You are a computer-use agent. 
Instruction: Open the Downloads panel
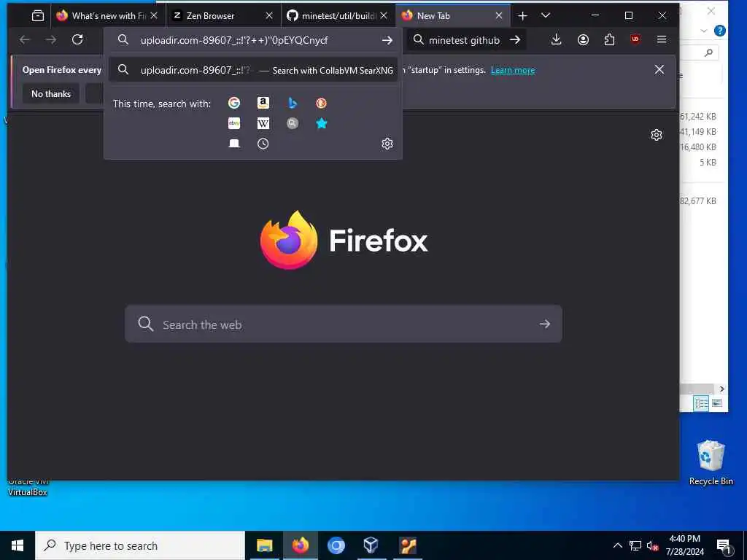(556, 39)
